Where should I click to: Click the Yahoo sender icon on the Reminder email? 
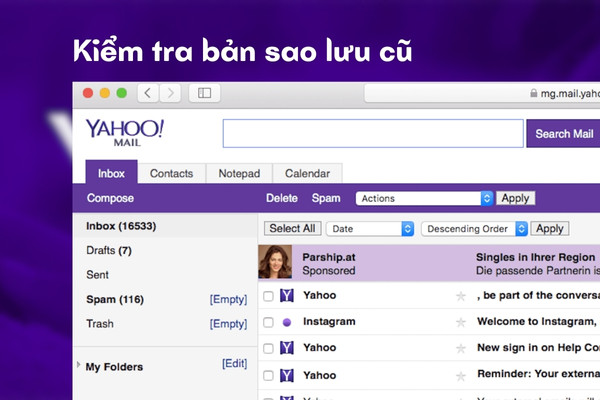pyautogui.click(x=287, y=376)
